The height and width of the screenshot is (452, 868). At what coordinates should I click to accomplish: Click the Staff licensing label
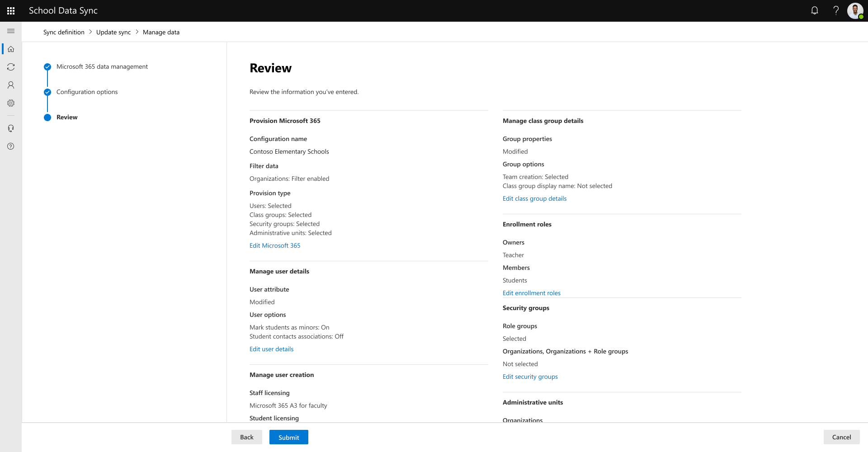point(269,393)
